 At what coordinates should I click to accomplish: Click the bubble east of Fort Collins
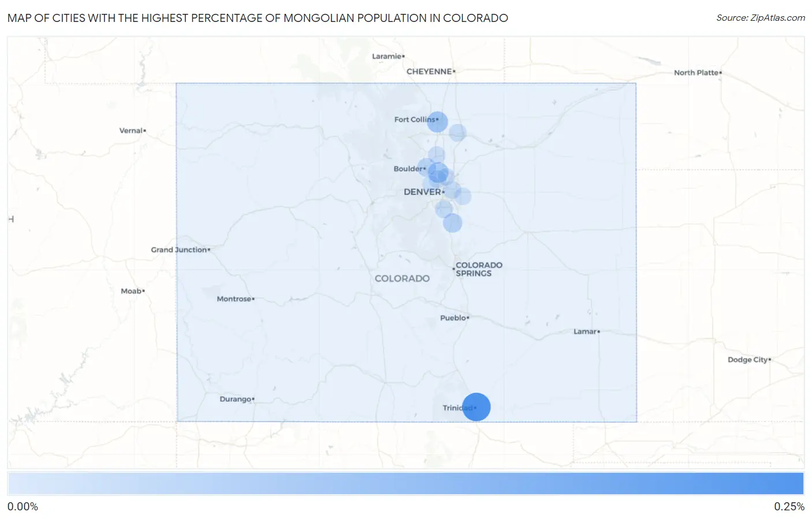457,133
